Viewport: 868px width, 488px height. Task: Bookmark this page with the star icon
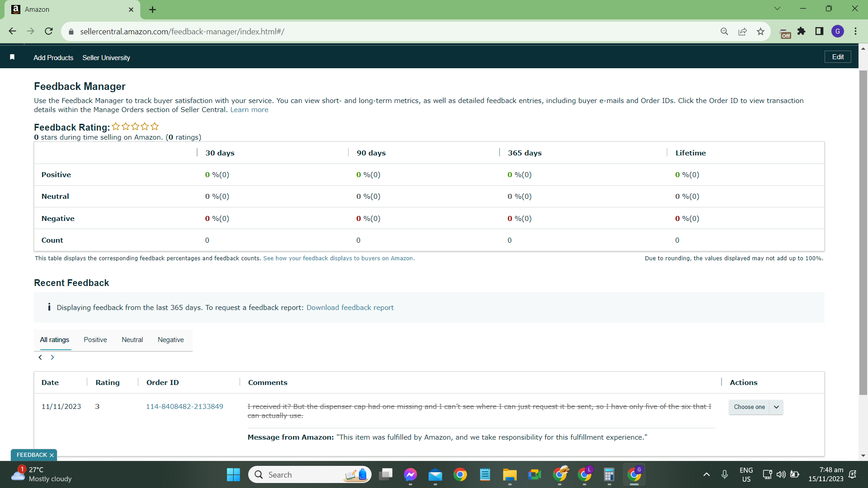click(x=760, y=31)
